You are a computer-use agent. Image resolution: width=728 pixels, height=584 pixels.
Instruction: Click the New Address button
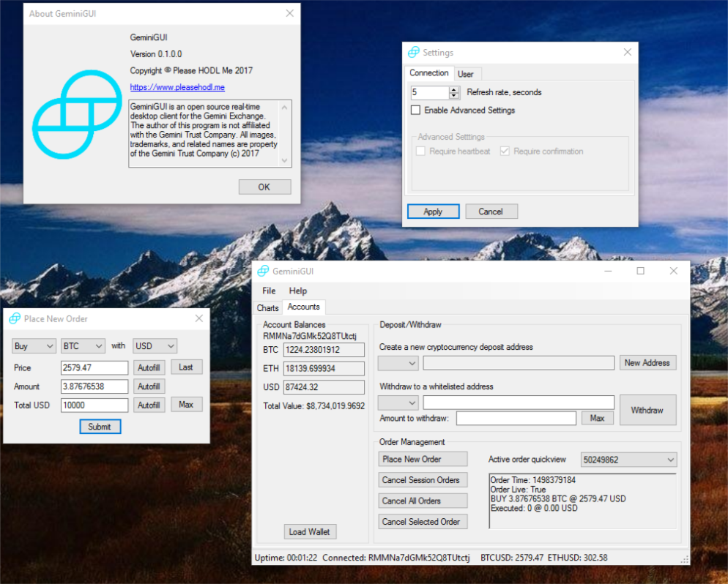coord(647,363)
